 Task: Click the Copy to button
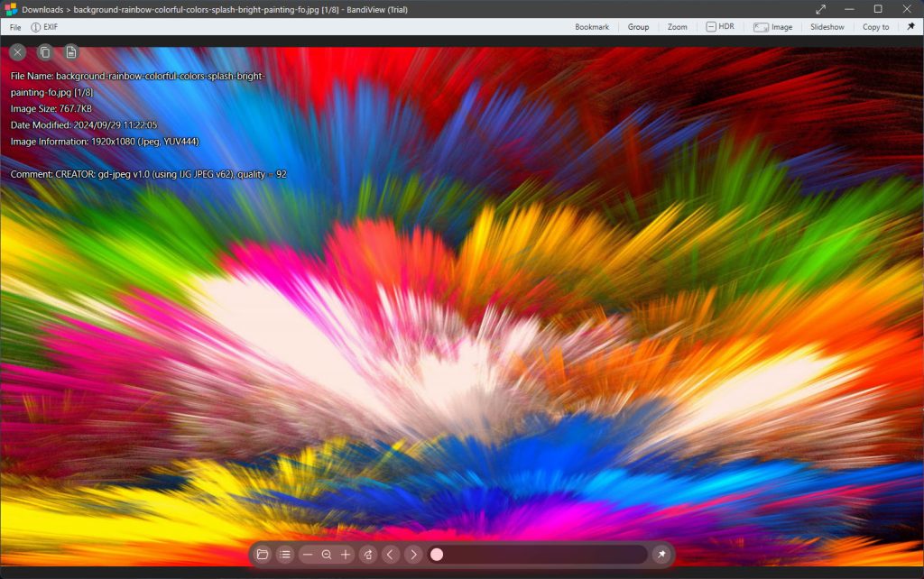click(x=875, y=27)
